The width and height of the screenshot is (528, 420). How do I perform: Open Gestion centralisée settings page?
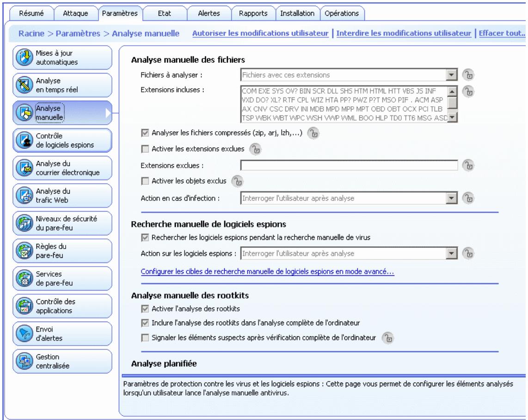(62, 361)
